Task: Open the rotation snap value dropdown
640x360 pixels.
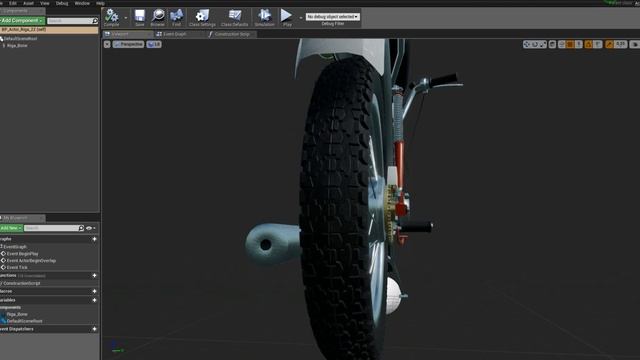Action: coord(598,44)
